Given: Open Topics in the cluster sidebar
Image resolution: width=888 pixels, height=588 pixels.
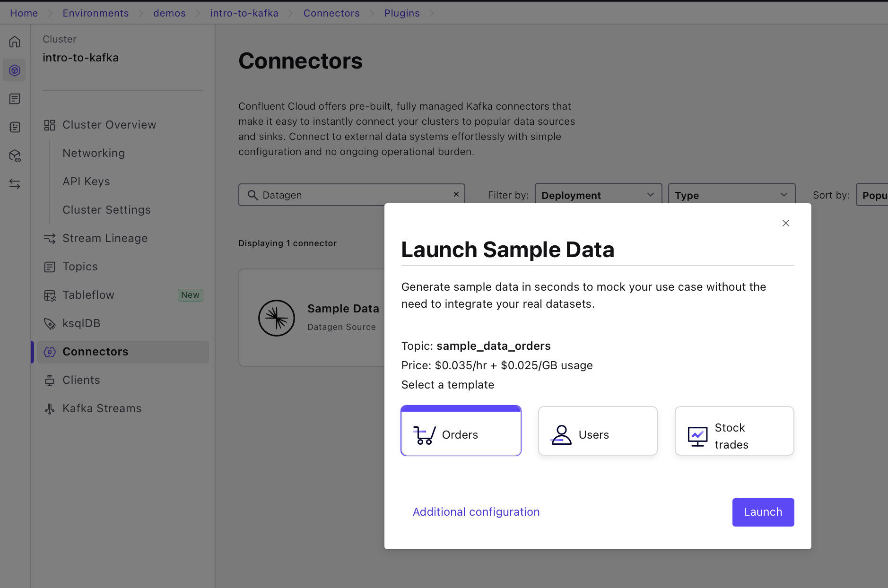Looking at the screenshot, I should coord(80,267).
